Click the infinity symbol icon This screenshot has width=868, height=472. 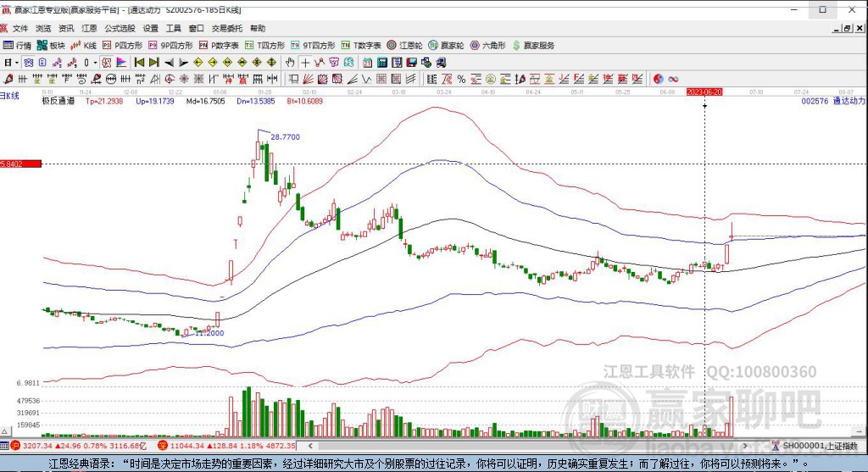673,79
